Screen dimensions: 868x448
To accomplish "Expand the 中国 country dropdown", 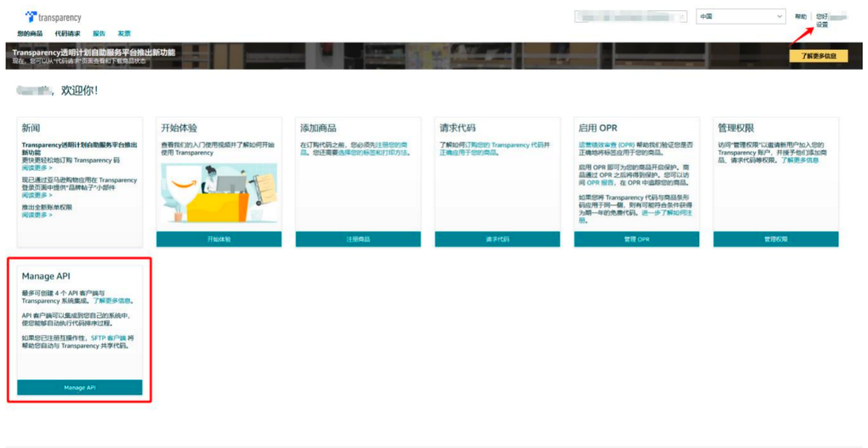I will (x=741, y=16).
